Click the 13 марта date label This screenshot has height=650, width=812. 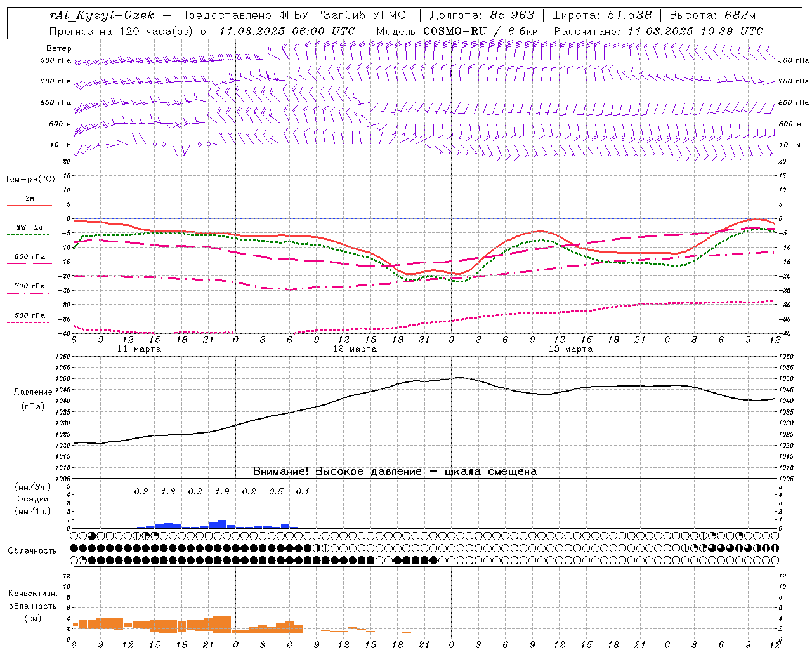coord(570,349)
